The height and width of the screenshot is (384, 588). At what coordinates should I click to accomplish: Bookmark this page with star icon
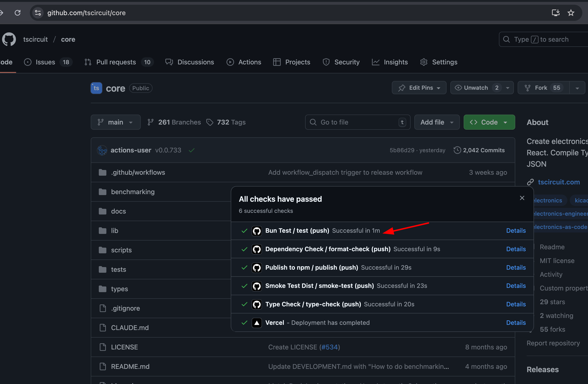pyautogui.click(x=571, y=13)
